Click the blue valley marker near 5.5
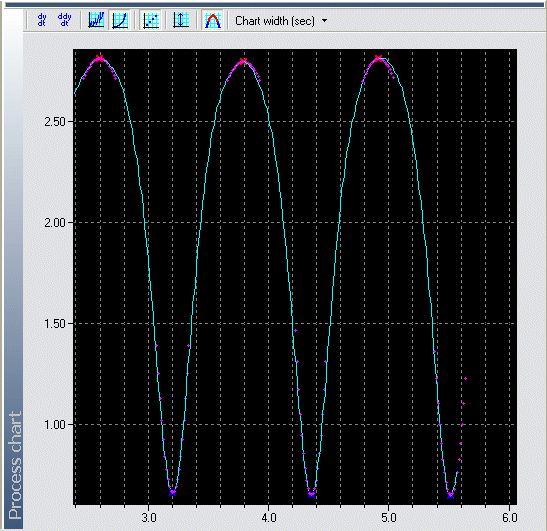This screenshot has height=531, width=547. [x=451, y=495]
